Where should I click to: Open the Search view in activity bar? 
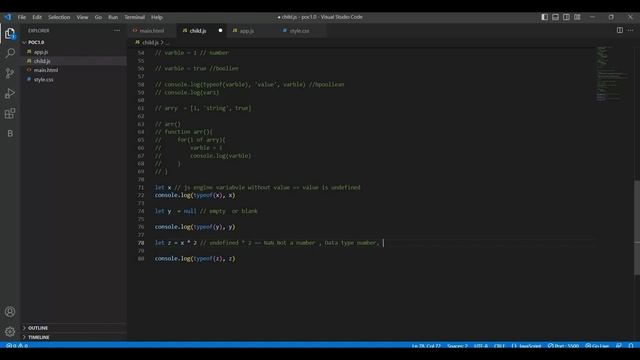coord(10,53)
